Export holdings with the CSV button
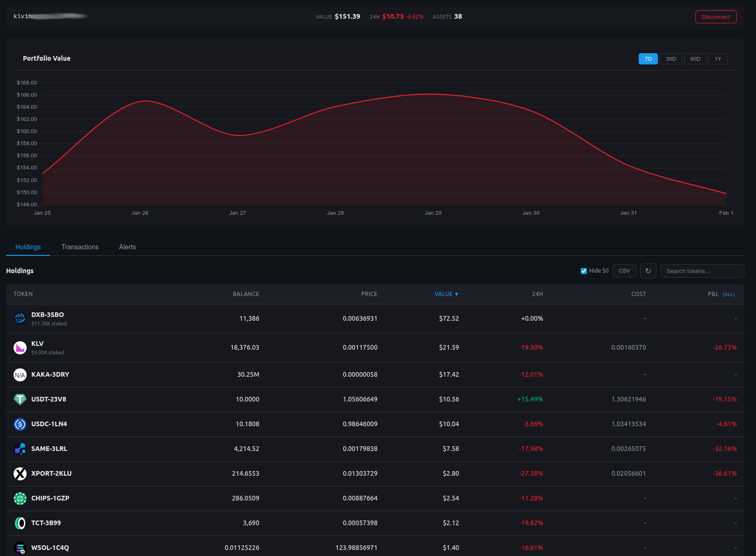The width and height of the screenshot is (756, 556). tap(624, 271)
